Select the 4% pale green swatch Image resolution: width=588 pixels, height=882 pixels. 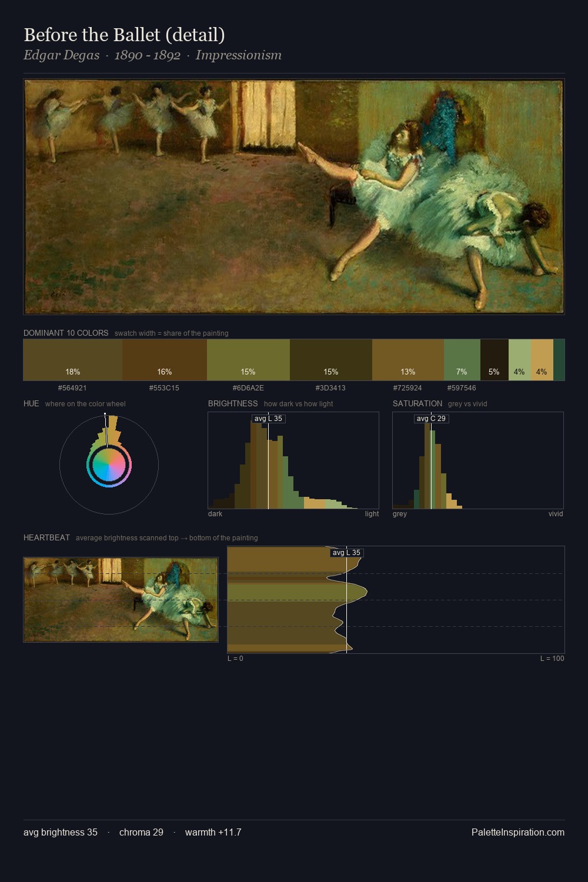pyautogui.click(x=520, y=360)
